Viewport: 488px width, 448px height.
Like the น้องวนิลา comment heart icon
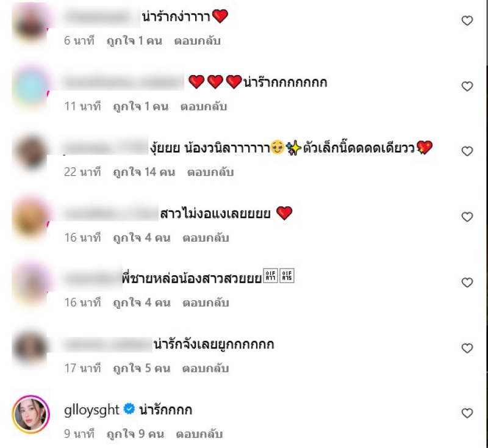[x=467, y=151]
